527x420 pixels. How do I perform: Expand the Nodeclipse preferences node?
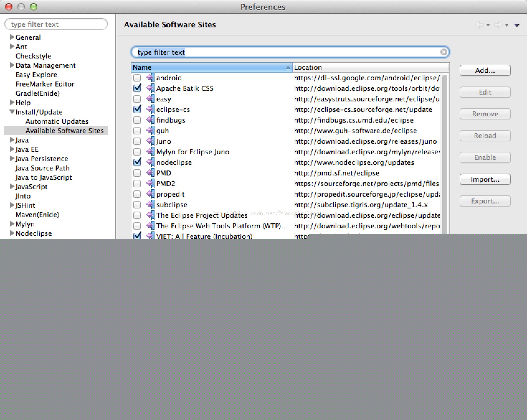tap(12, 233)
